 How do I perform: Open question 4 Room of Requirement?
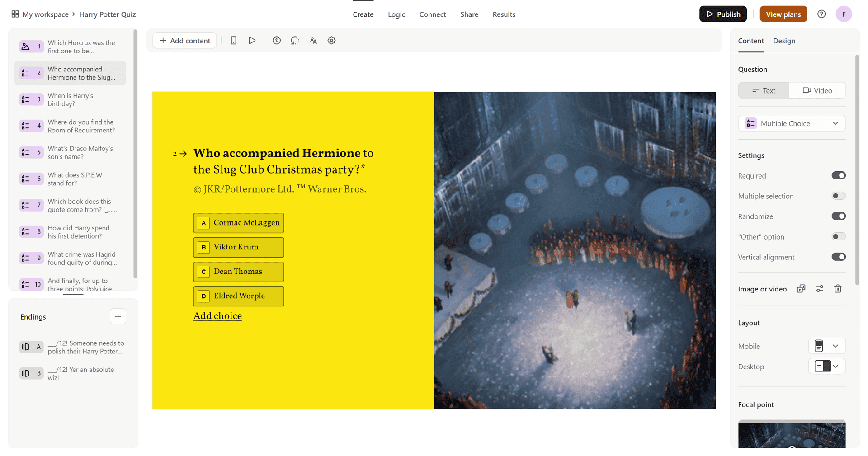tap(70, 126)
